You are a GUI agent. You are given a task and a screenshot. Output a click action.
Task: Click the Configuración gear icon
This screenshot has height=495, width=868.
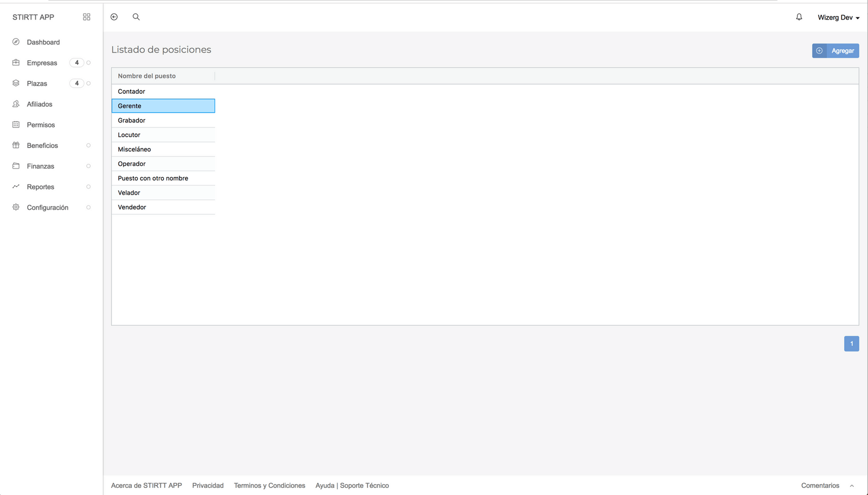pos(16,207)
